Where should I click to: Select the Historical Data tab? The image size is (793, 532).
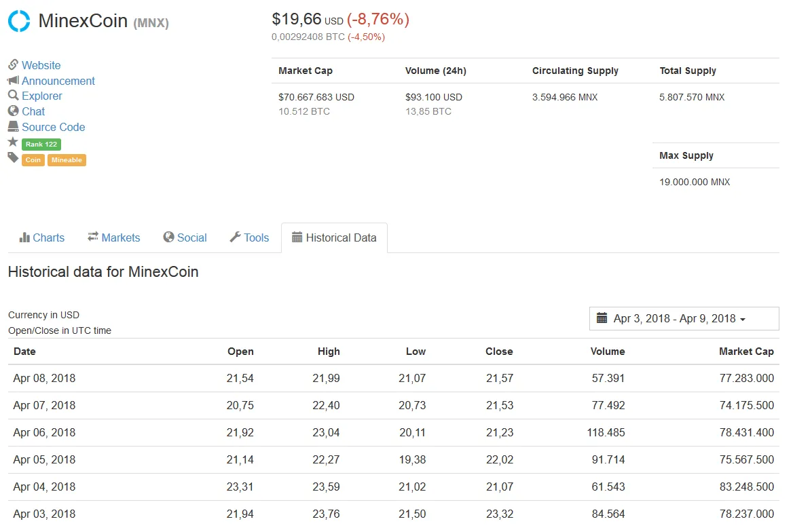tap(334, 237)
